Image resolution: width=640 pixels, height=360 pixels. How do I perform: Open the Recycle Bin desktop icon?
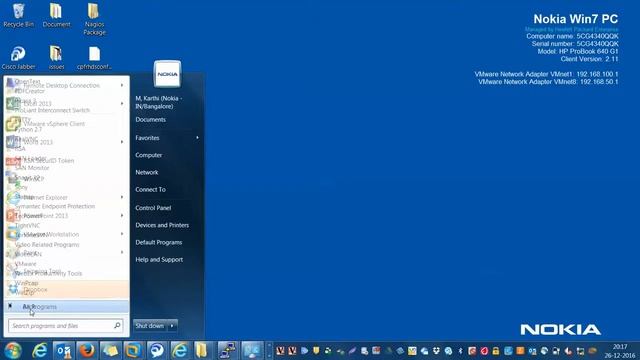[18, 15]
